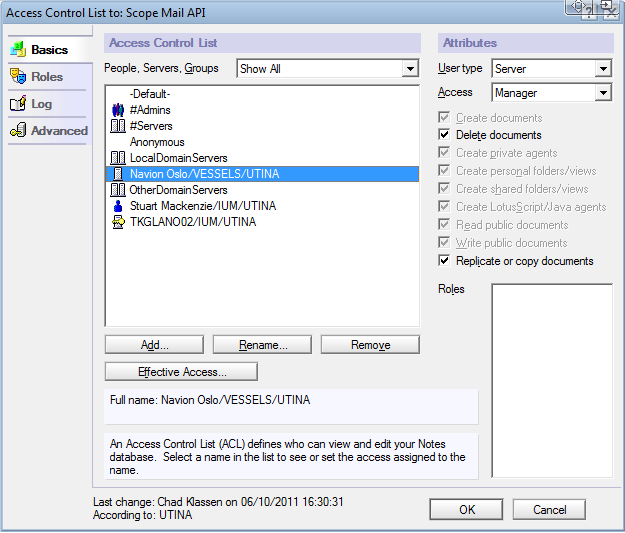The height and width of the screenshot is (533, 625).
Task: Select the Anonymous entry
Action: point(262,142)
